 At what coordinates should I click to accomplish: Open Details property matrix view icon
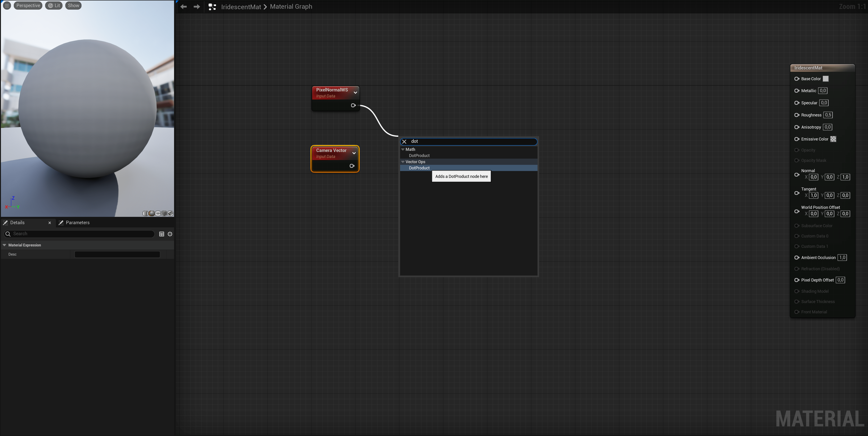[162, 234]
